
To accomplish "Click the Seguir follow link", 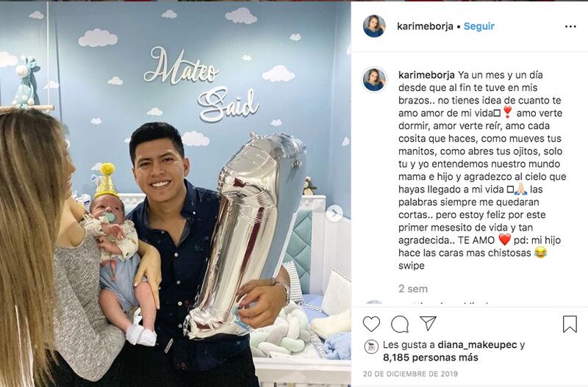I will [479, 26].
